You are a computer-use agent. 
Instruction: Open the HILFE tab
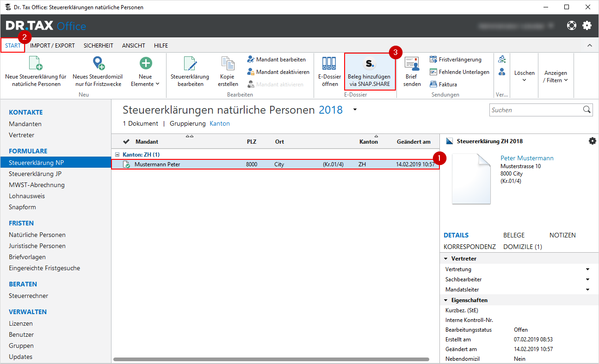point(161,46)
